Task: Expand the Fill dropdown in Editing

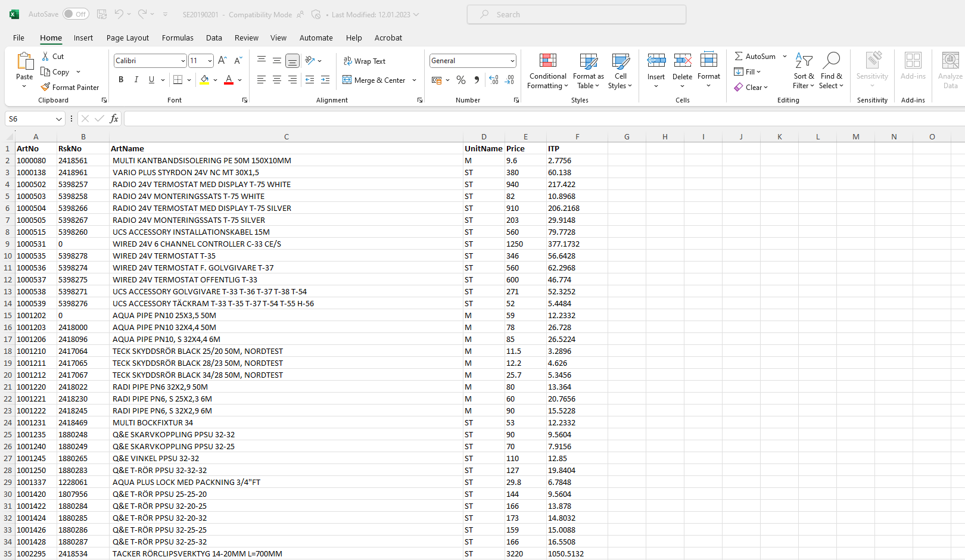Action: (758, 71)
